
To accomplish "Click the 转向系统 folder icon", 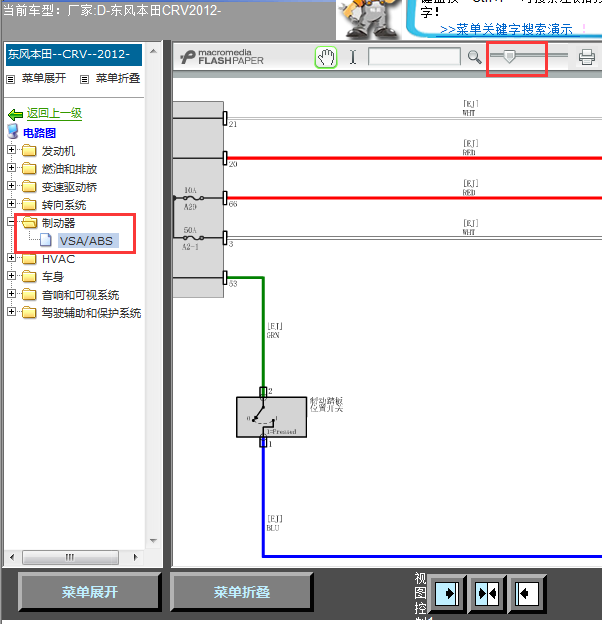I will (x=29, y=204).
